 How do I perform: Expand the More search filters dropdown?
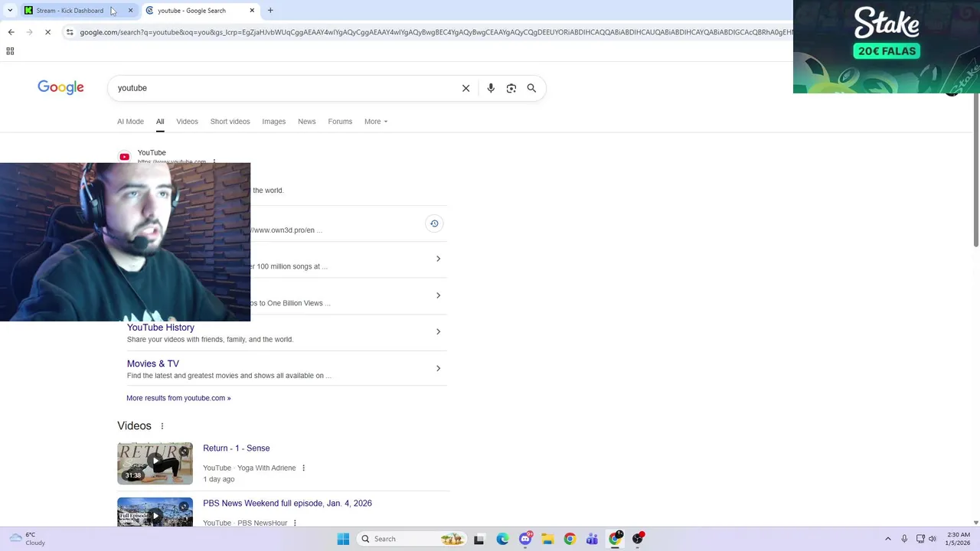coord(376,122)
